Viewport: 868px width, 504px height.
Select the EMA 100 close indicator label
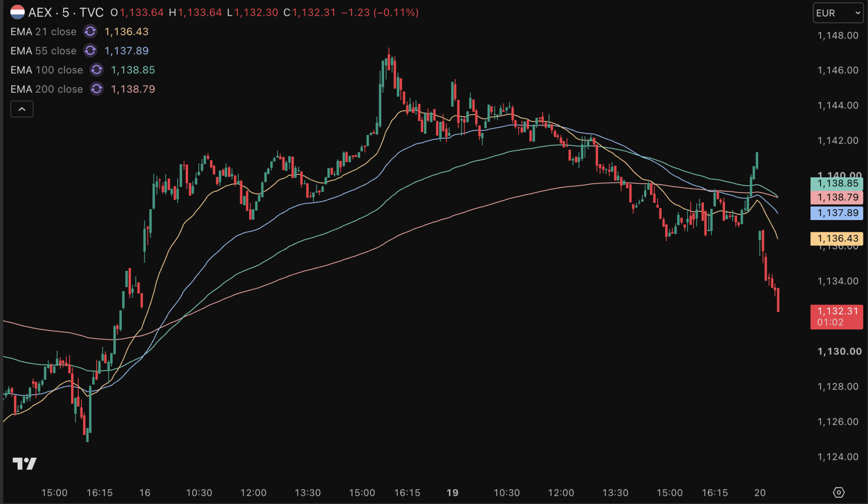tap(47, 70)
